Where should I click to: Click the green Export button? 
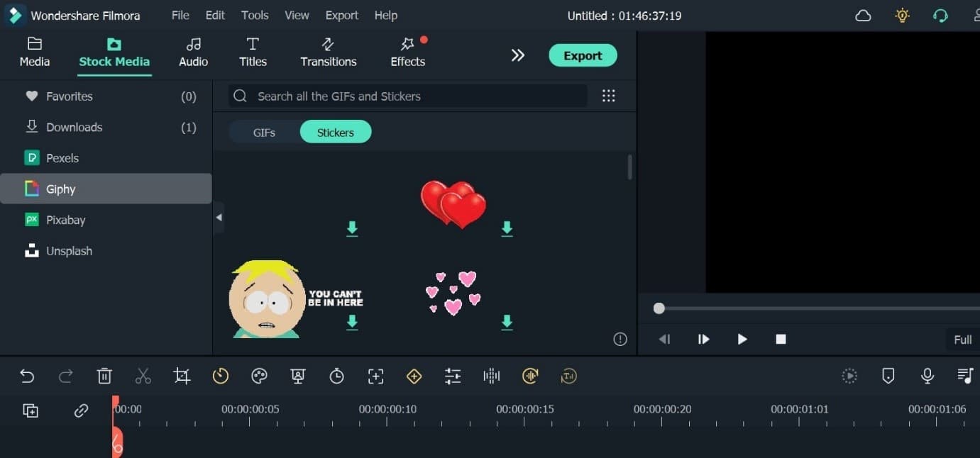tap(583, 55)
